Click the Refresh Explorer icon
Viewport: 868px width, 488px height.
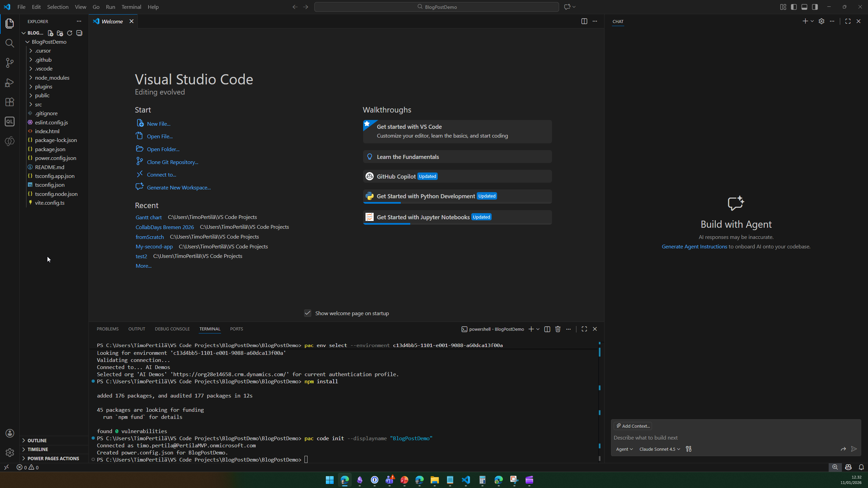pyautogui.click(x=70, y=33)
